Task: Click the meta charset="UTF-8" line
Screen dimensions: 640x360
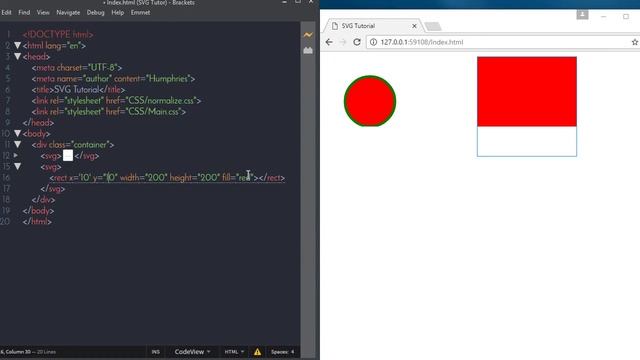Action: tap(77, 68)
